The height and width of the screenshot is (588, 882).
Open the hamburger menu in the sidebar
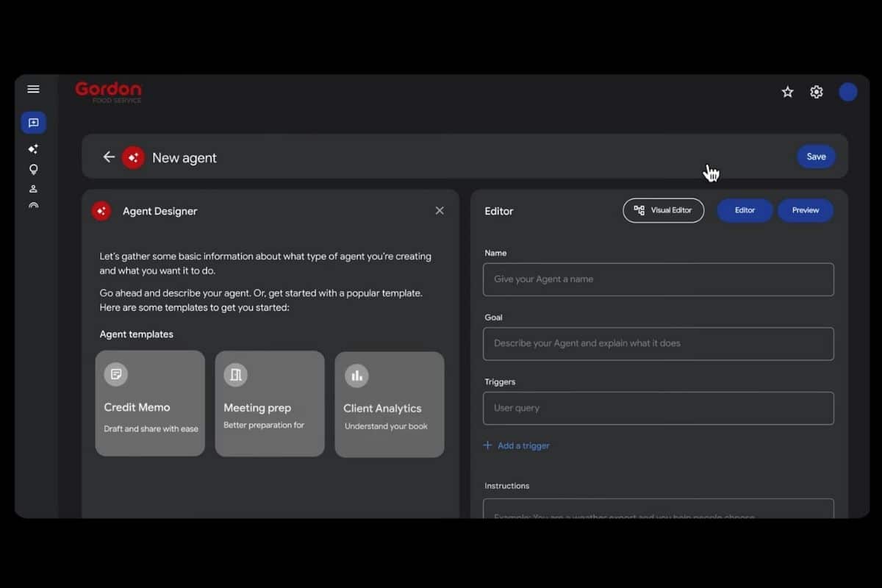click(x=33, y=90)
